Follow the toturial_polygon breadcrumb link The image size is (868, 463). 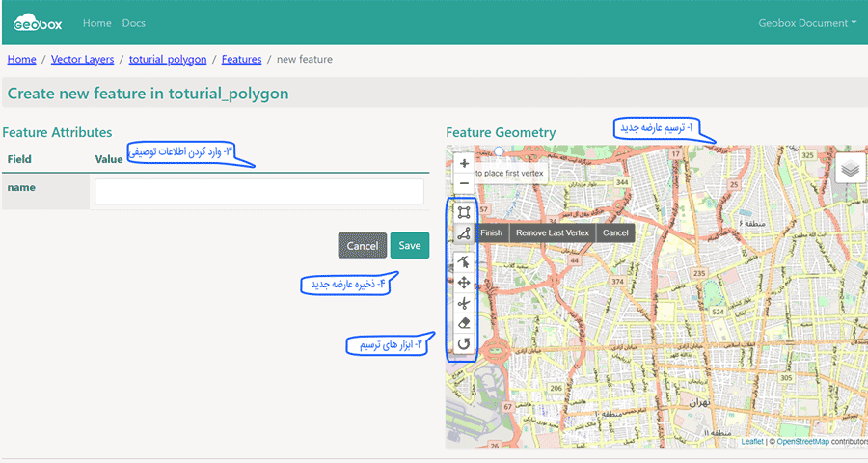click(x=168, y=60)
